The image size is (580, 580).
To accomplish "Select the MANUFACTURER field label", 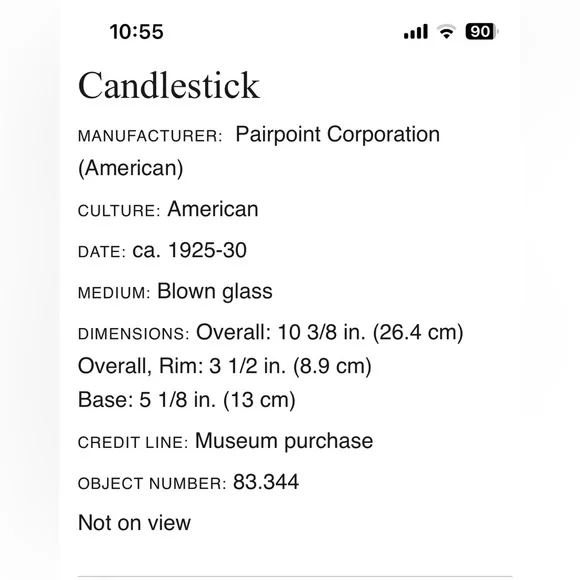I will (x=150, y=136).
